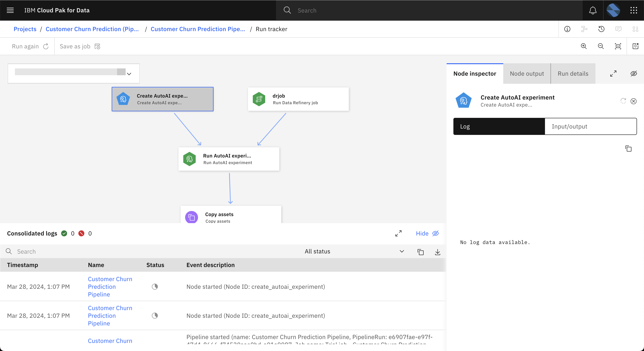Open Customer Churn Prediction Pipe... breadcrumb
Image resolution: width=644 pixels, height=351 pixels.
[x=198, y=29]
